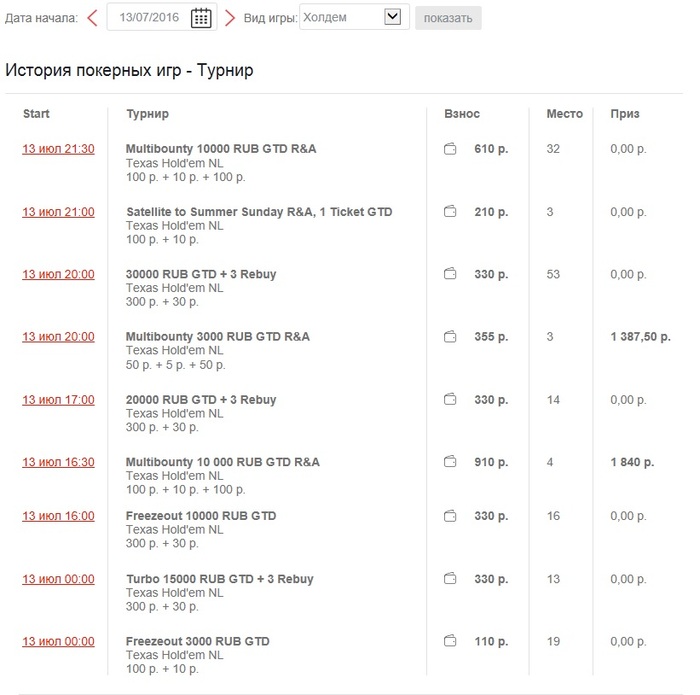Click the dropdown arrow next to Холдем
This screenshot has height=695, width=700.
392,17
